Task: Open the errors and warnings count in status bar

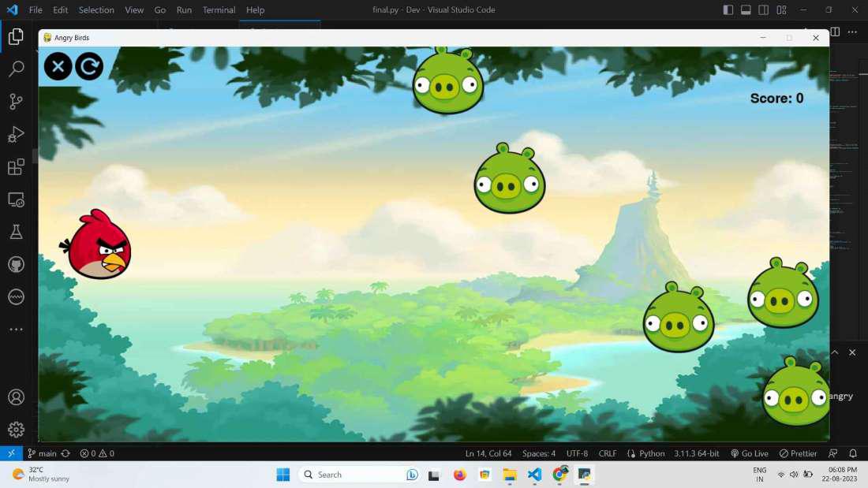Action: (97, 453)
